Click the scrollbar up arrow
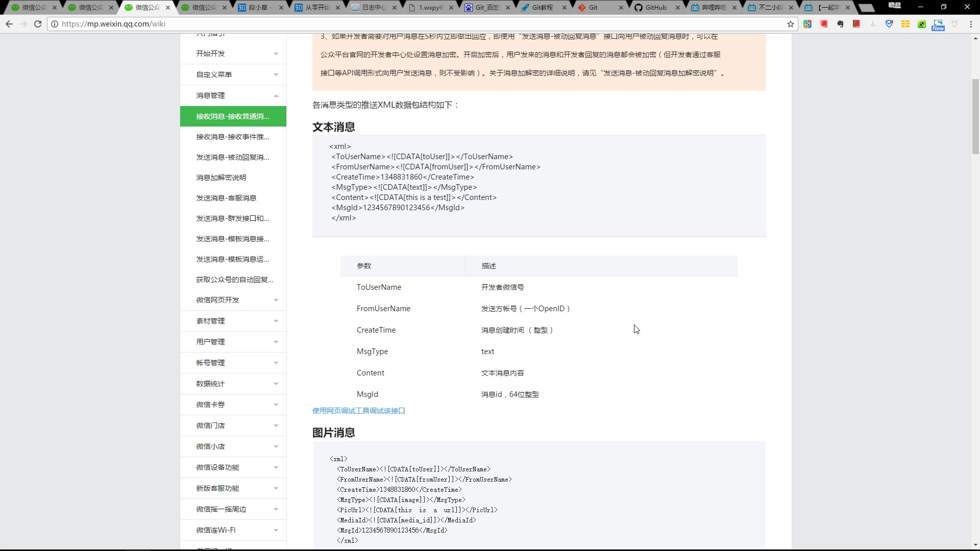 click(975, 38)
